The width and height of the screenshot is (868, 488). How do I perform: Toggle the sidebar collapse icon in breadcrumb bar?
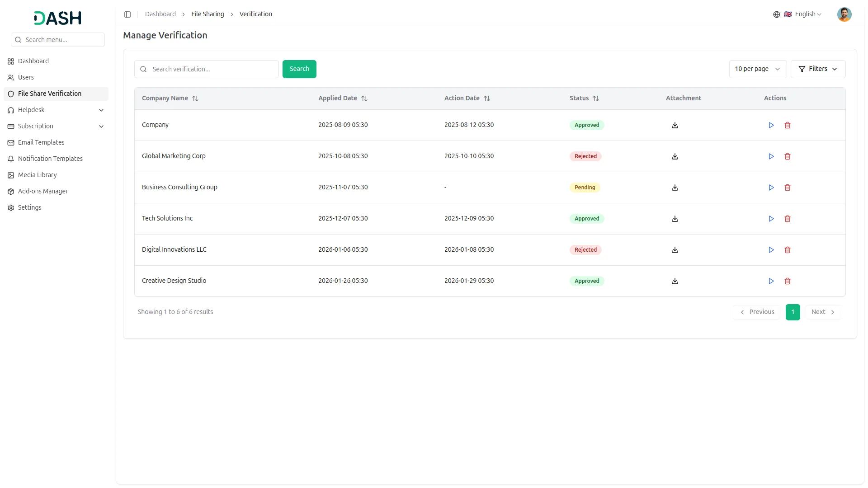coord(127,14)
